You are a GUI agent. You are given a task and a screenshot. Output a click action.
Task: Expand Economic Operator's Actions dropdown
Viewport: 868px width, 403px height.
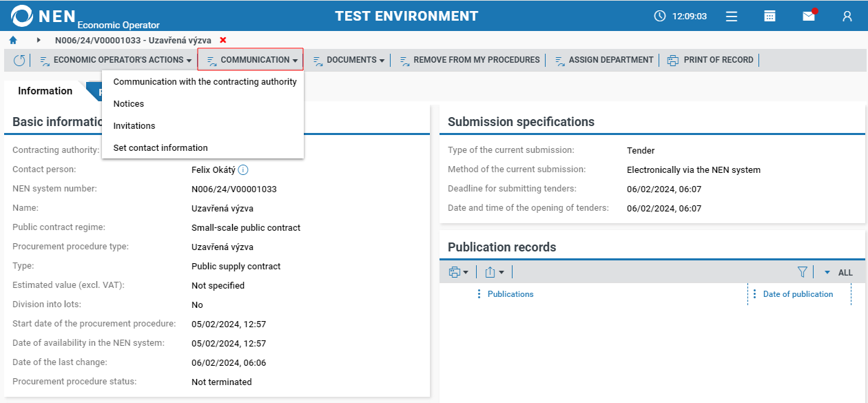[x=116, y=60]
